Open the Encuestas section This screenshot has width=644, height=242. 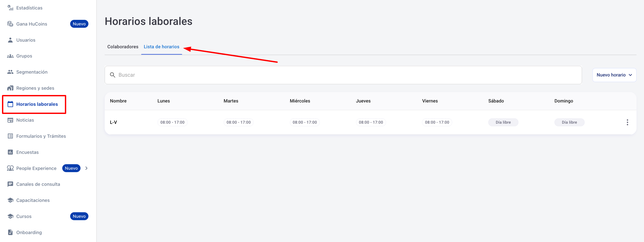click(x=27, y=152)
